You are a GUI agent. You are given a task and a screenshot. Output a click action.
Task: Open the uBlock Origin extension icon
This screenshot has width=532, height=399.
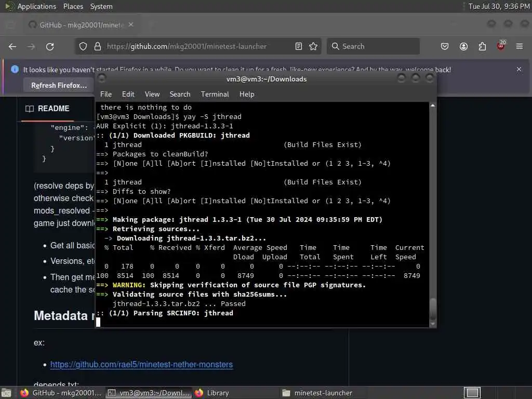tap(501, 46)
